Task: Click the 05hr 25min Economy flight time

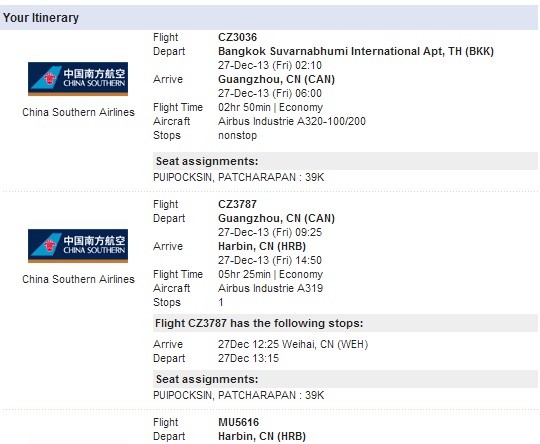Action: pos(271,274)
